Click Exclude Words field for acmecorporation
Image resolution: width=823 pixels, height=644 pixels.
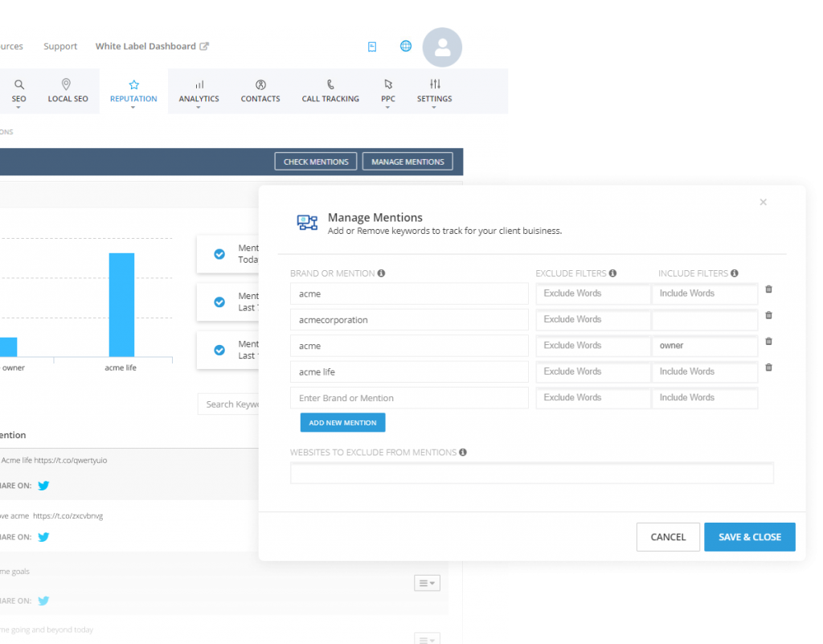pyautogui.click(x=593, y=320)
